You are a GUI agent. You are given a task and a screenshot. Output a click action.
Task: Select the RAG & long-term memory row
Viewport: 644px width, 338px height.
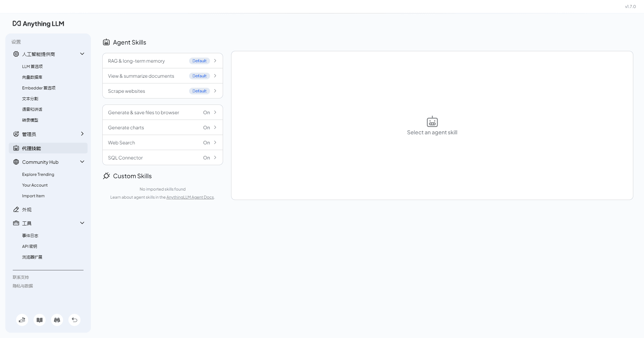163,61
